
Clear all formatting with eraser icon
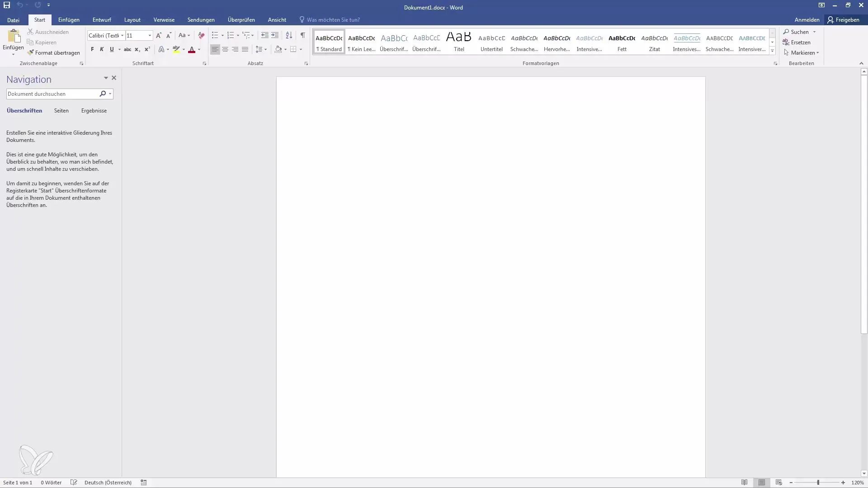coord(201,35)
